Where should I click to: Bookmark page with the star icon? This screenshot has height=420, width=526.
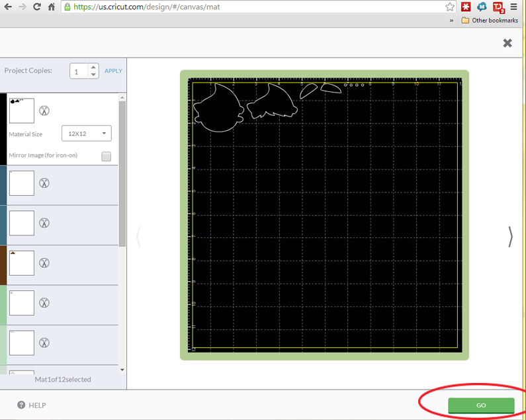[x=450, y=7]
